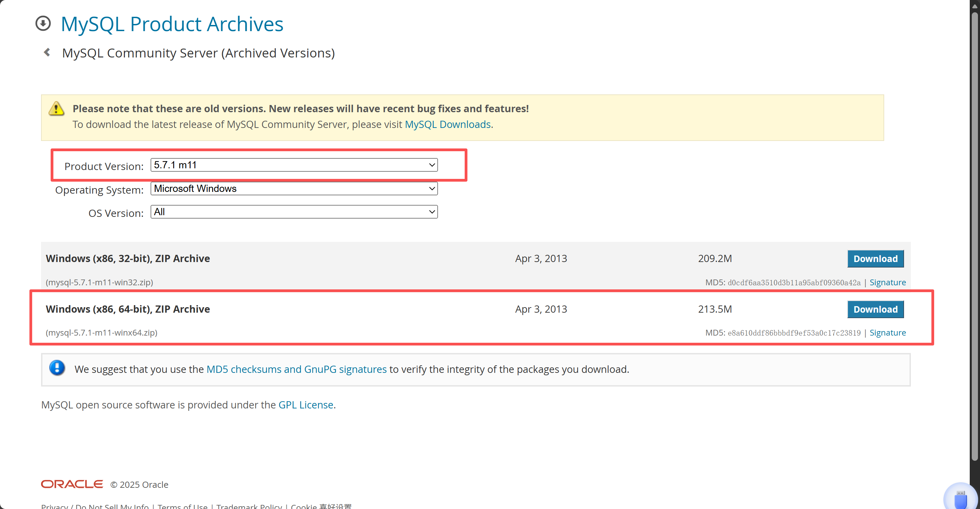Viewport: 980px width, 509px height.
Task: Open the Product Version dropdown
Action: pyautogui.click(x=294, y=165)
